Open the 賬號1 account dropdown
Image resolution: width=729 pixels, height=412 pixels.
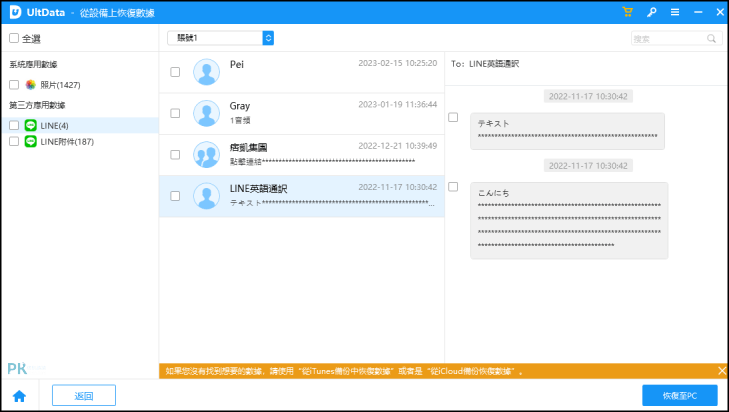click(220, 38)
